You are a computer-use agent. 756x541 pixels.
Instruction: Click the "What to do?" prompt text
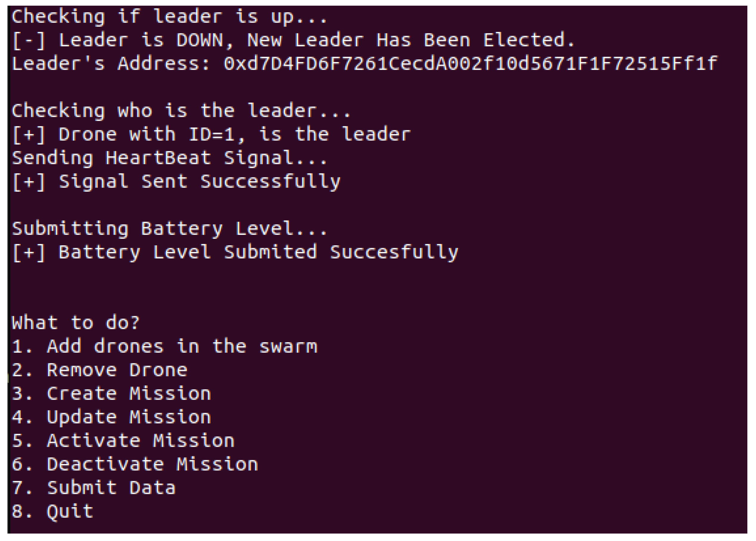tap(75, 323)
